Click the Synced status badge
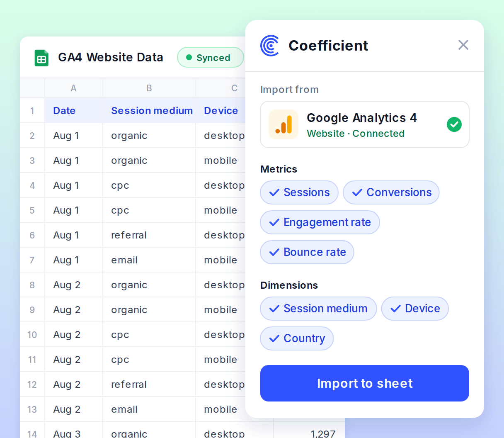Image resolution: width=504 pixels, height=438 pixels. point(211,57)
